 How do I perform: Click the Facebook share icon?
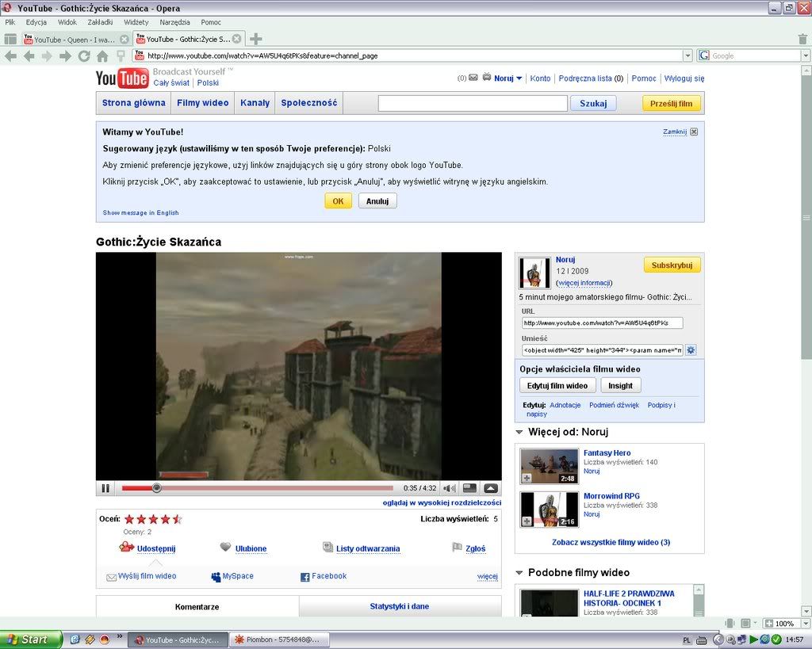305,577
